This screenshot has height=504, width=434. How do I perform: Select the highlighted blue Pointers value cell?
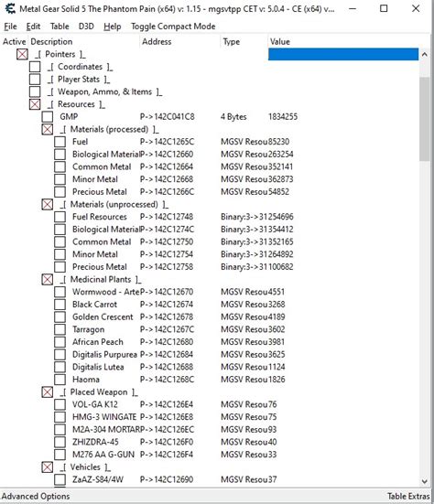[343, 54]
